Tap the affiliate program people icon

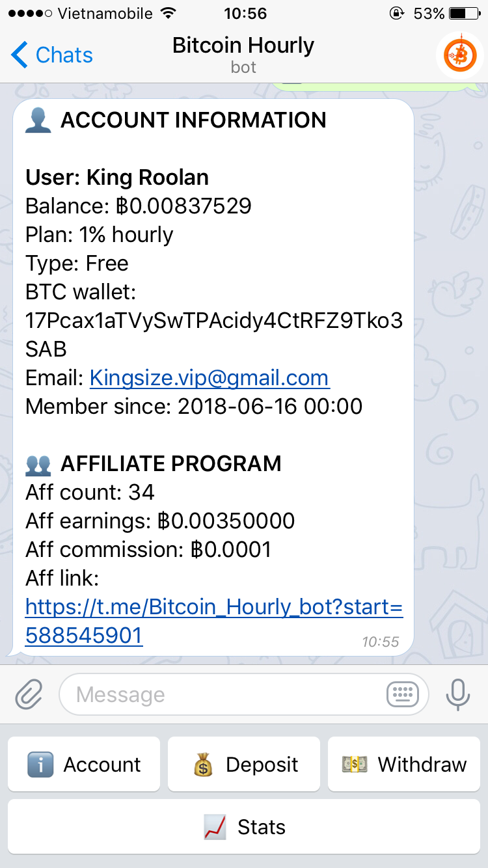click(38, 464)
